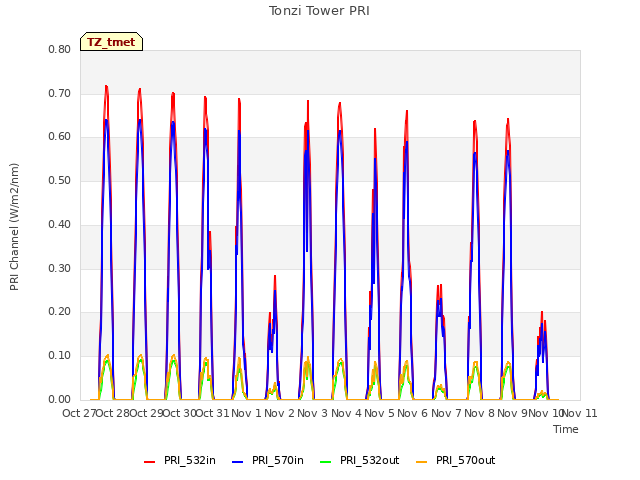Click the red PRI_532in legend swatch
This screenshot has width=640, height=480.
point(149,462)
